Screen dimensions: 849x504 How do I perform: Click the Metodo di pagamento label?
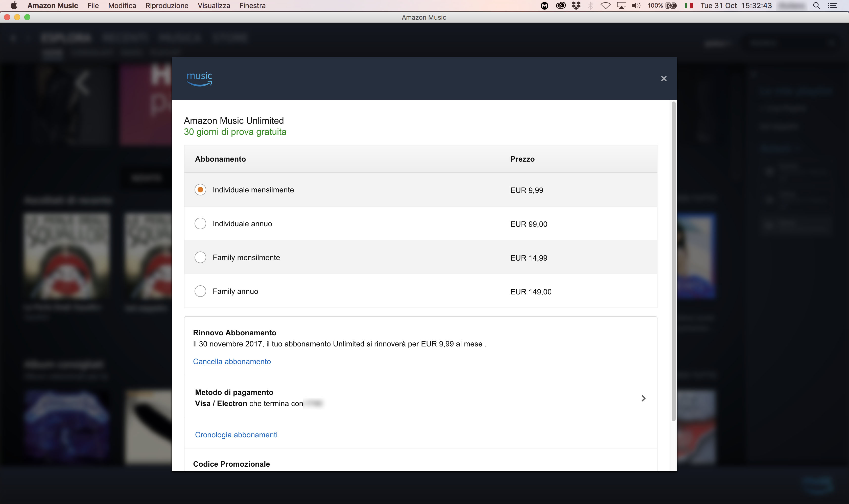[234, 392]
